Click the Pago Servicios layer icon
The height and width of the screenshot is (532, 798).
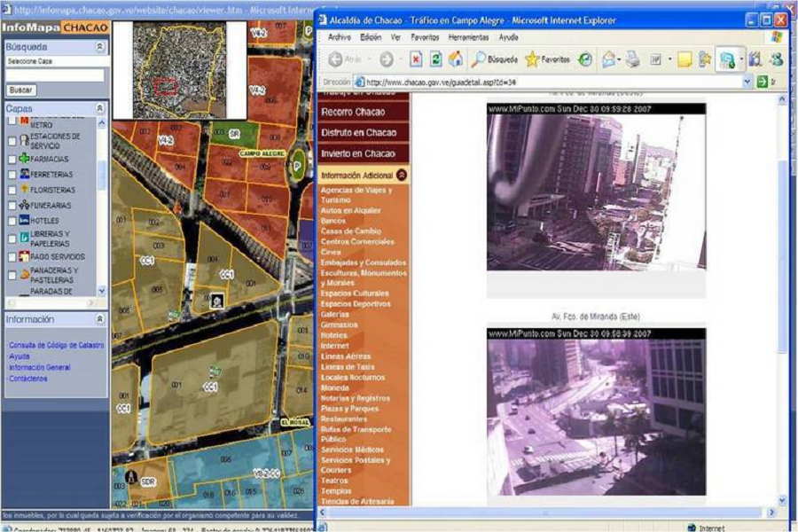tap(24, 256)
